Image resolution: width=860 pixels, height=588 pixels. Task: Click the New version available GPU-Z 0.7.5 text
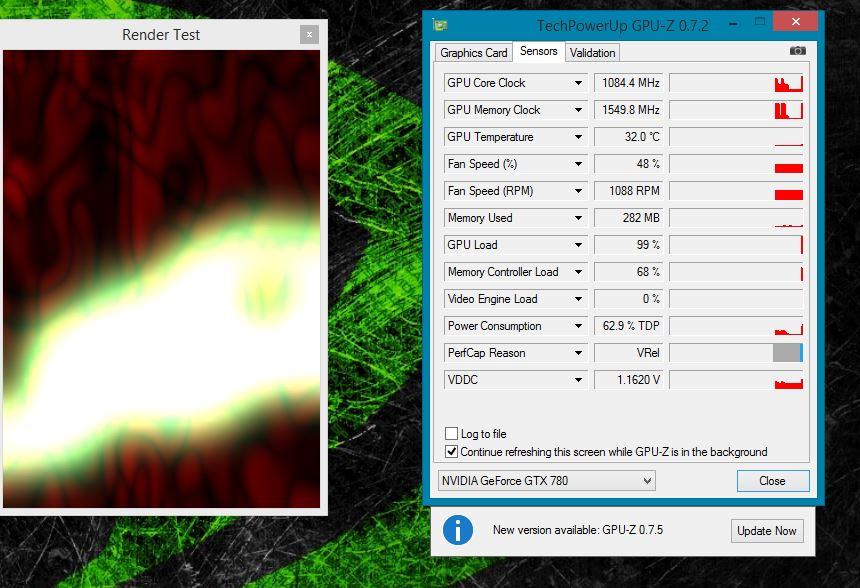point(578,530)
